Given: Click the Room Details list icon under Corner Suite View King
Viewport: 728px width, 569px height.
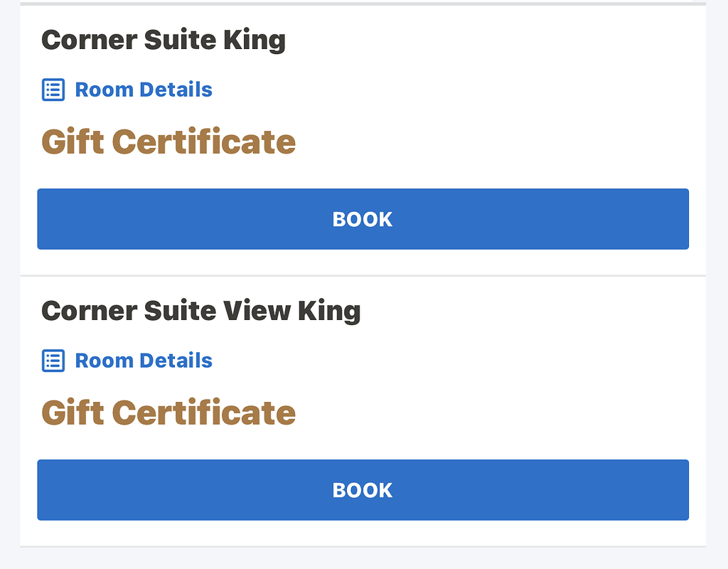Looking at the screenshot, I should pos(53,361).
